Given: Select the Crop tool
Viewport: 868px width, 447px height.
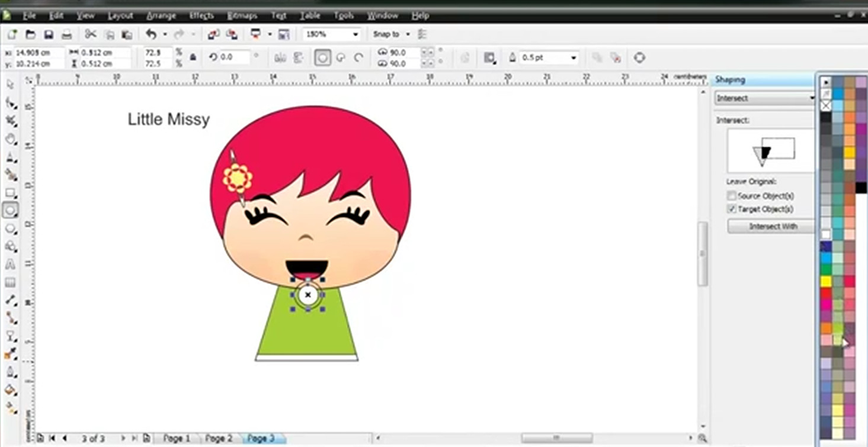Looking at the screenshot, I should point(11,121).
